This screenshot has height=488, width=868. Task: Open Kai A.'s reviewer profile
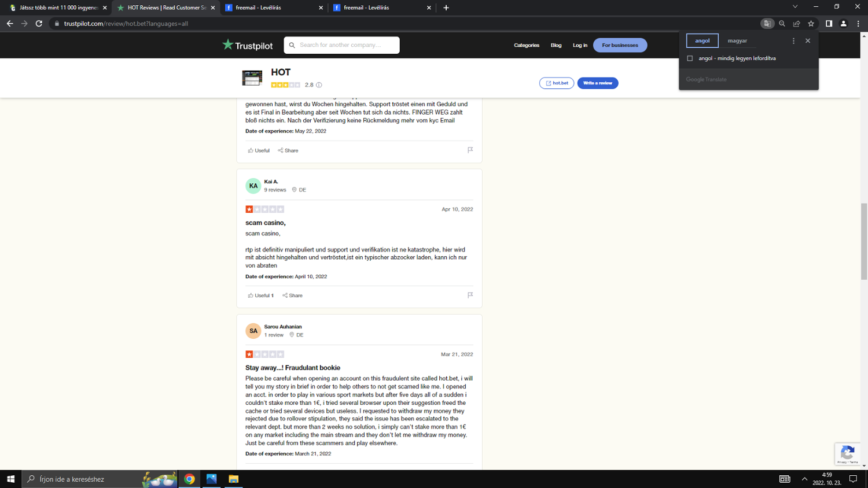(271, 182)
